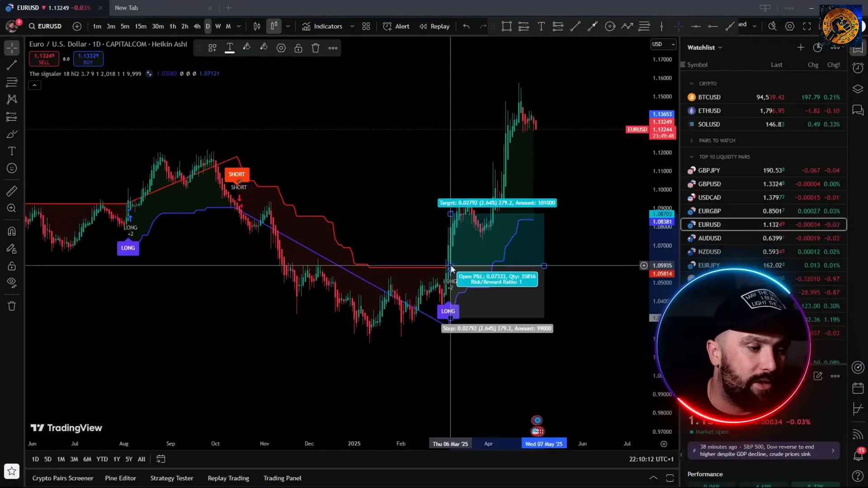Open the Pine Editor tab
This screenshot has width=868, height=488.
click(120, 478)
